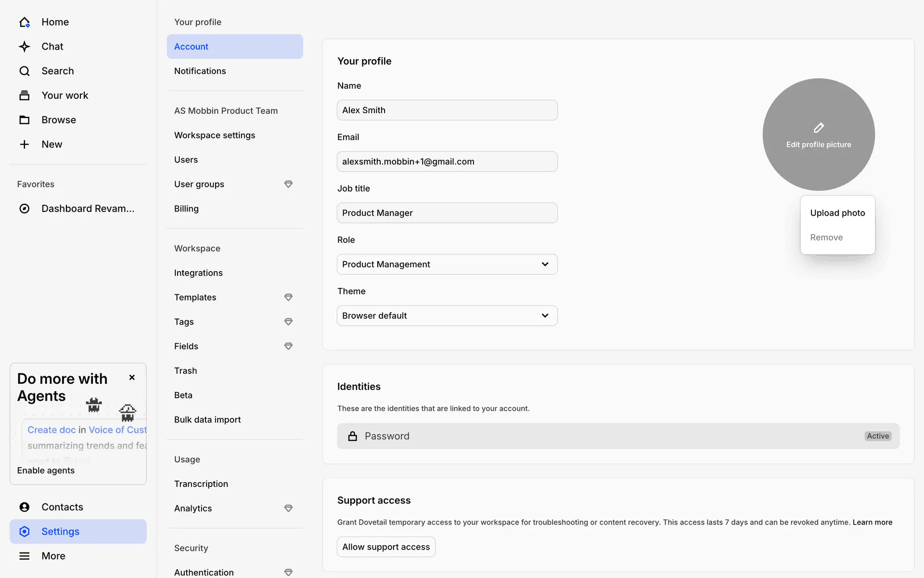Click pencil icon to edit profile picture

pos(819,128)
